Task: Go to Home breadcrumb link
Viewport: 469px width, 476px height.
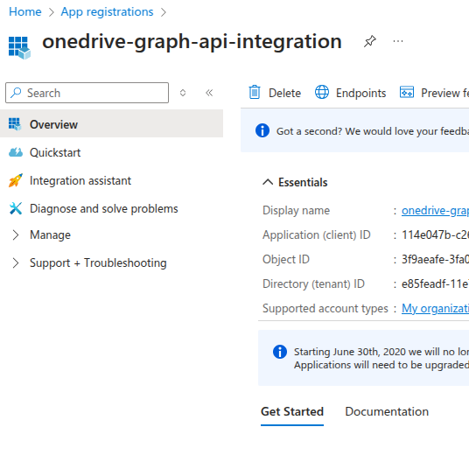Action: coord(25,12)
